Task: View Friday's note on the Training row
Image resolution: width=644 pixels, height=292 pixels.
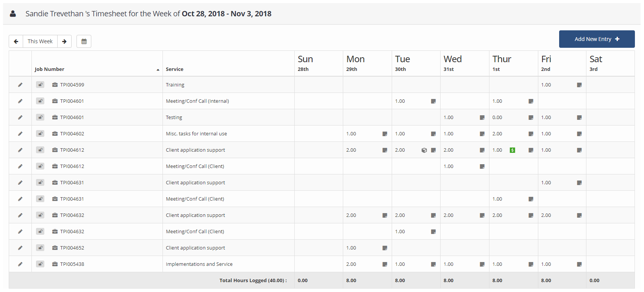Action: [x=579, y=85]
